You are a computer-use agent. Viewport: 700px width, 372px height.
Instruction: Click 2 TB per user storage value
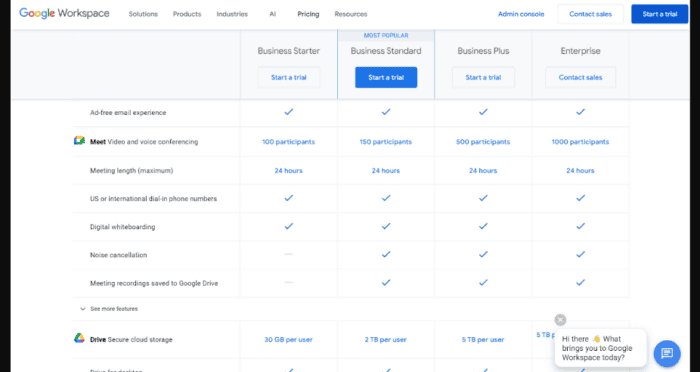click(386, 340)
